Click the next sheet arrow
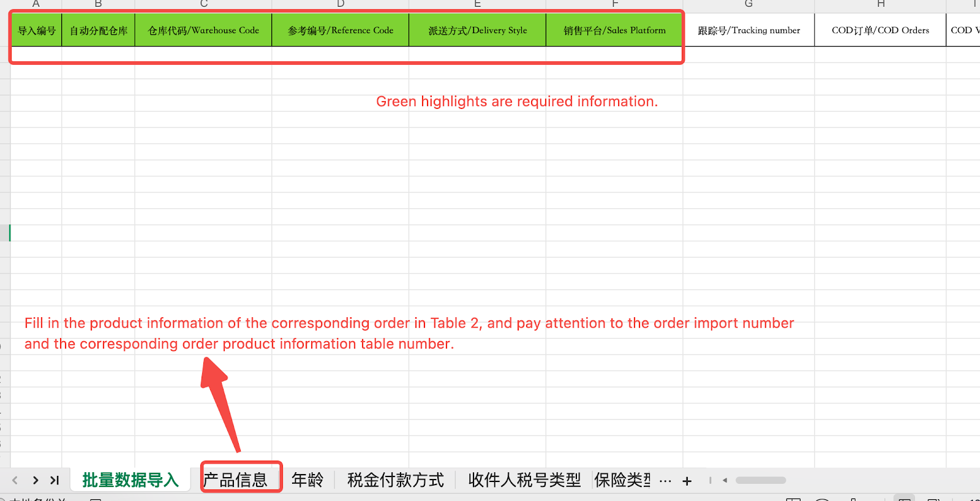980x501 pixels. pos(36,481)
